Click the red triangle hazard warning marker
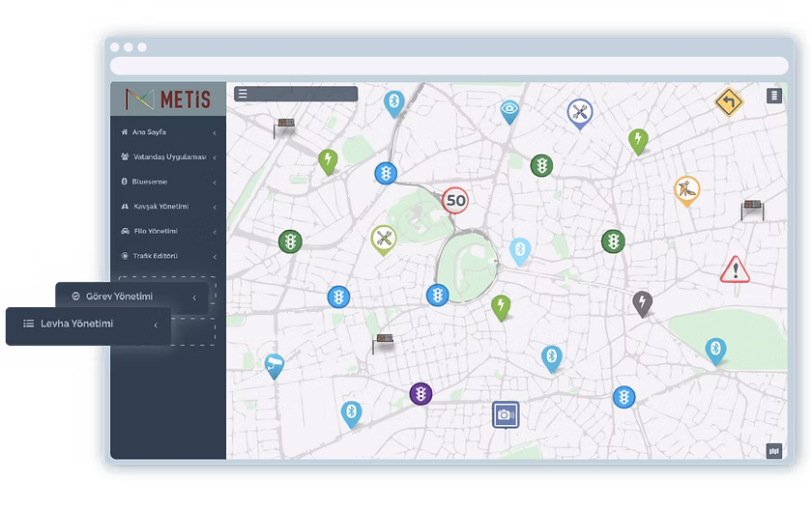This screenshot has width=812, height=510. click(735, 269)
